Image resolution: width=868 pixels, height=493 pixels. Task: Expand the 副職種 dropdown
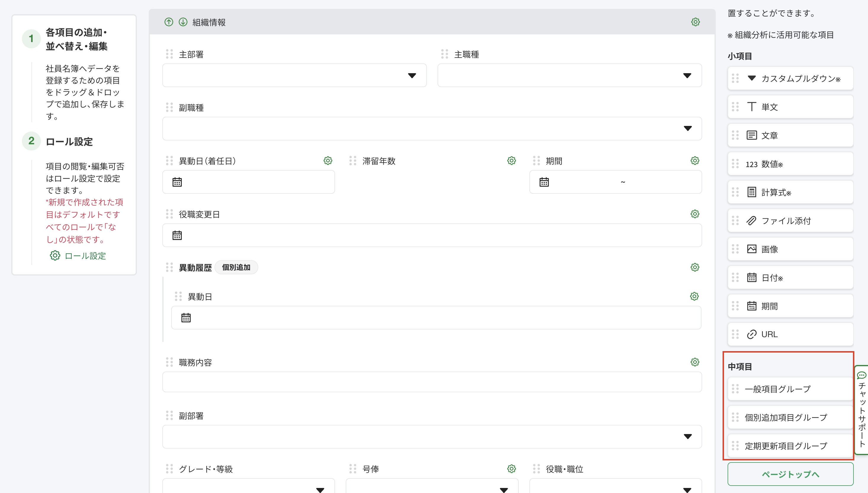pyautogui.click(x=688, y=129)
